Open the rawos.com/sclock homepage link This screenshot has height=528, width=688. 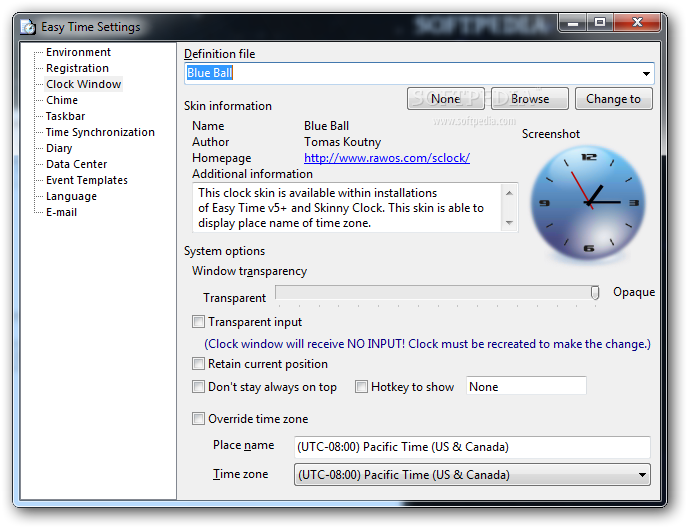tap(387, 158)
